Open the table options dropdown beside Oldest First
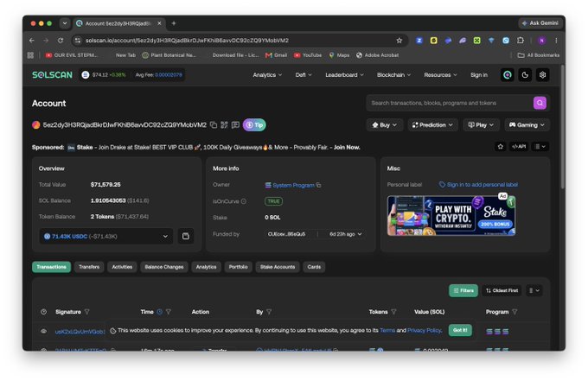The image size is (588, 381). (534, 290)
